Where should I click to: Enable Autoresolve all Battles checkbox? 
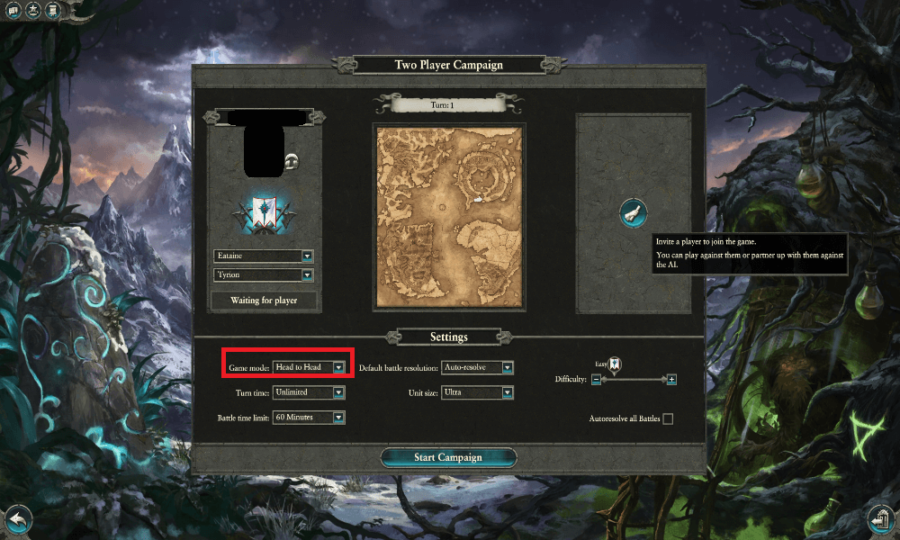[x=668, y=419]
